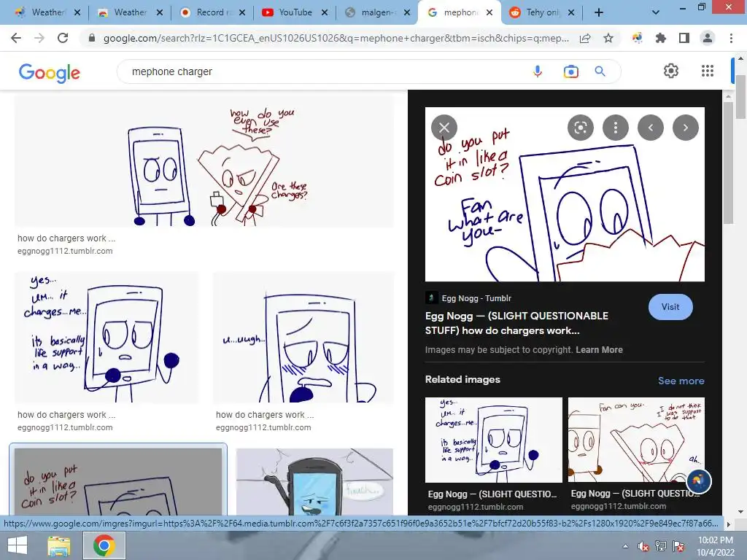Screen dimensions: 747x560
Task: Open the tab search dropdown arrow
Action: pyautogui.click(x=656, y=13)
